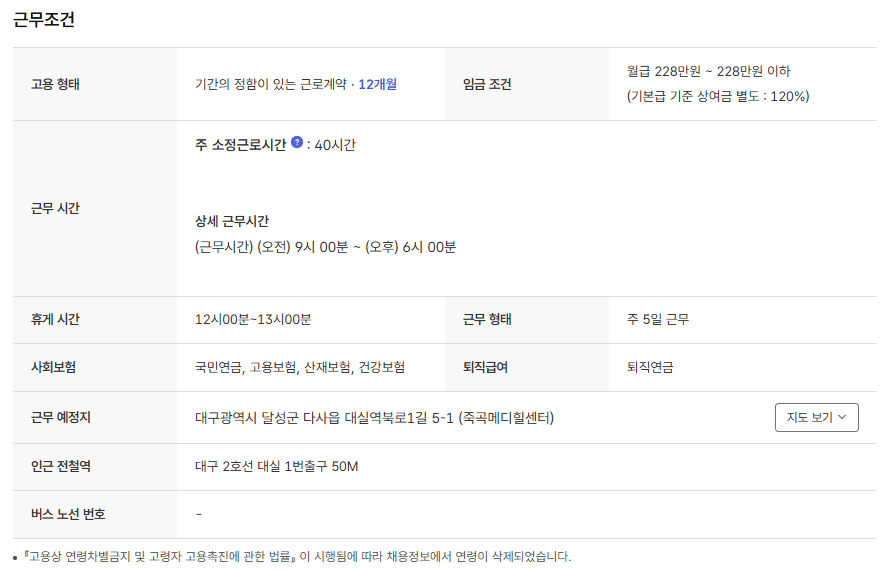Viewport: 887px width, 572px height.
Task: Select the 대구 2호선 대실 1번출구 50M text
Action: [277, 466]
